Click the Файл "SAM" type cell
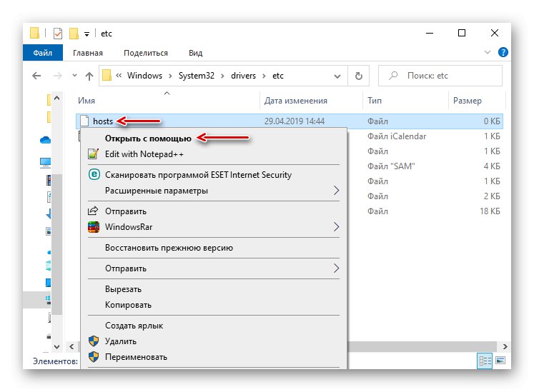The image size is (534, 392). (x=391, y=166)
